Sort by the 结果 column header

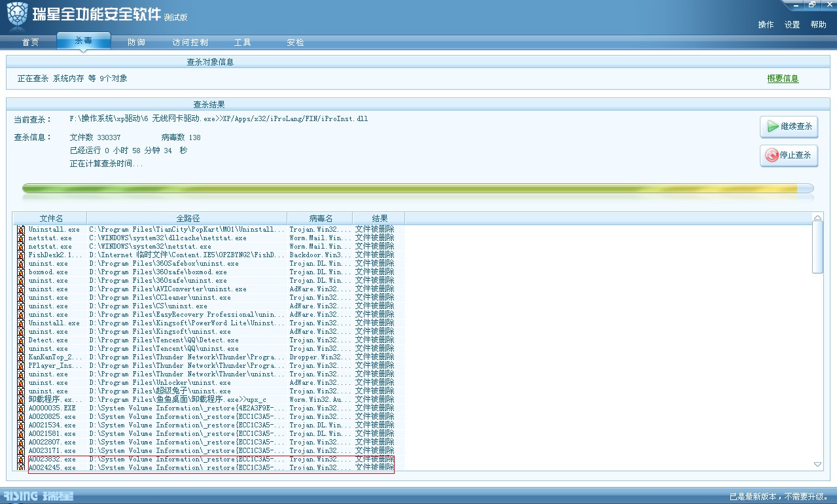click(x=379, y=219)
